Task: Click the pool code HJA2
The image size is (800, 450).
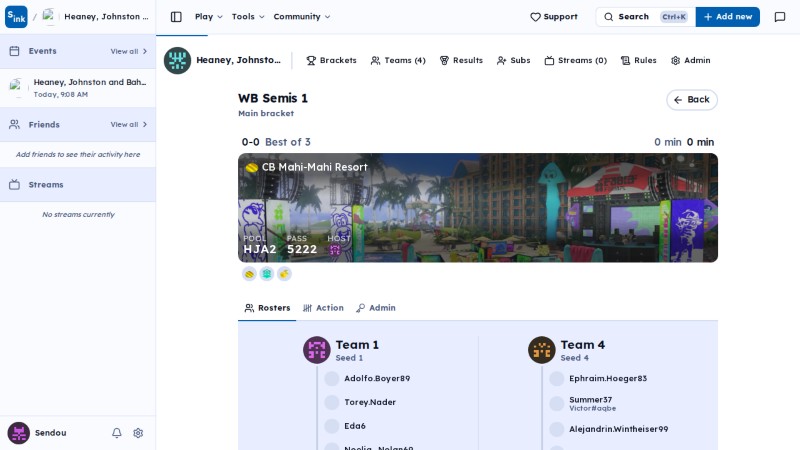Action: (260, 249)
